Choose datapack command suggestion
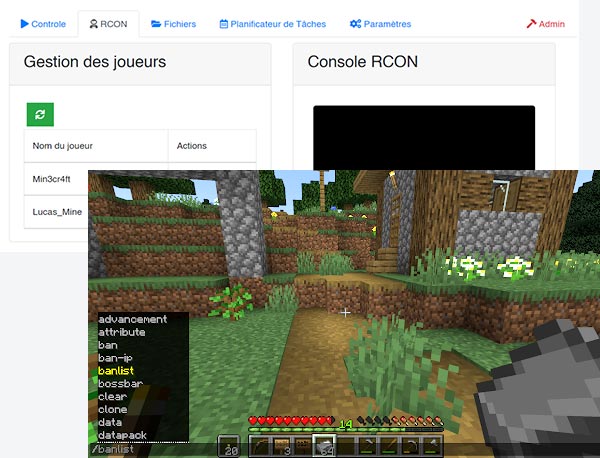The width and height of the screenshot is (600, 458). coord(122,435)
